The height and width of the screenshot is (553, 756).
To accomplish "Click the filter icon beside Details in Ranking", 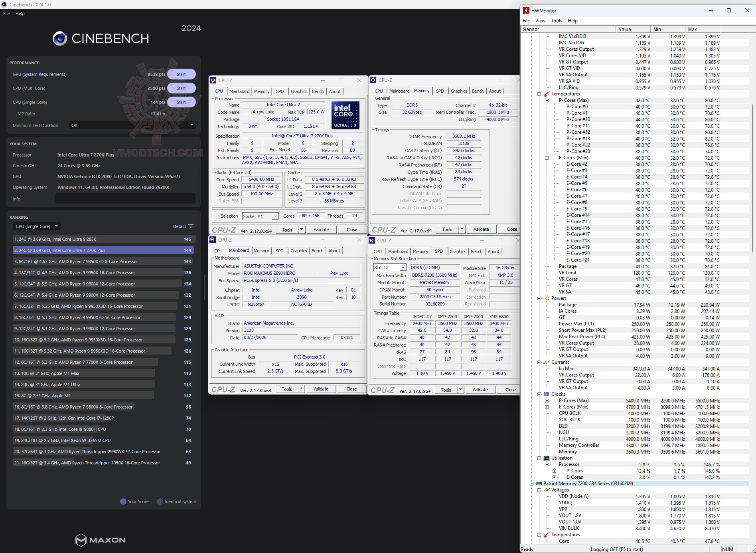I will coord(191,226).
